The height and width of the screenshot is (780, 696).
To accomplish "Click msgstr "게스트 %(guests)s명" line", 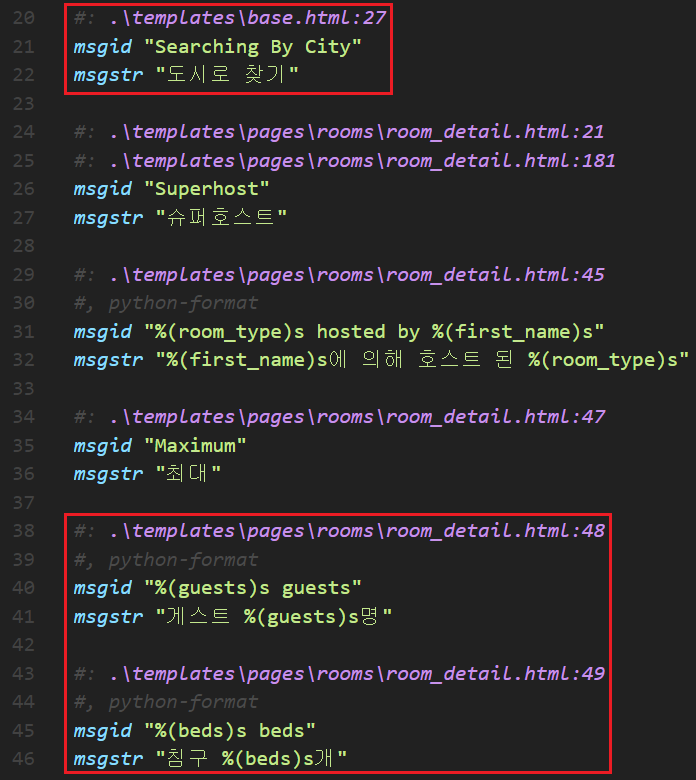I will pos(233,617).
